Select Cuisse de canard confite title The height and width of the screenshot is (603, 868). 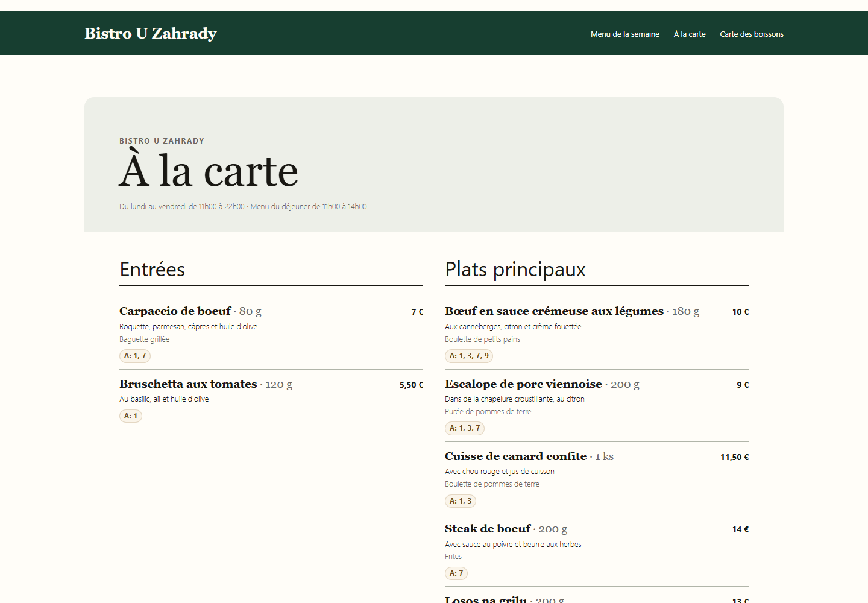pyautogui.click(x=515, y=456)
